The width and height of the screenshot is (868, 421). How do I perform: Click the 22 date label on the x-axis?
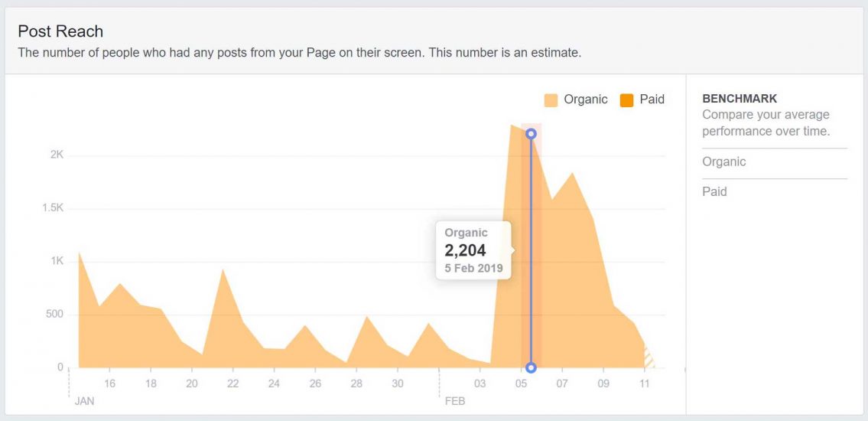tap(232, 384)
